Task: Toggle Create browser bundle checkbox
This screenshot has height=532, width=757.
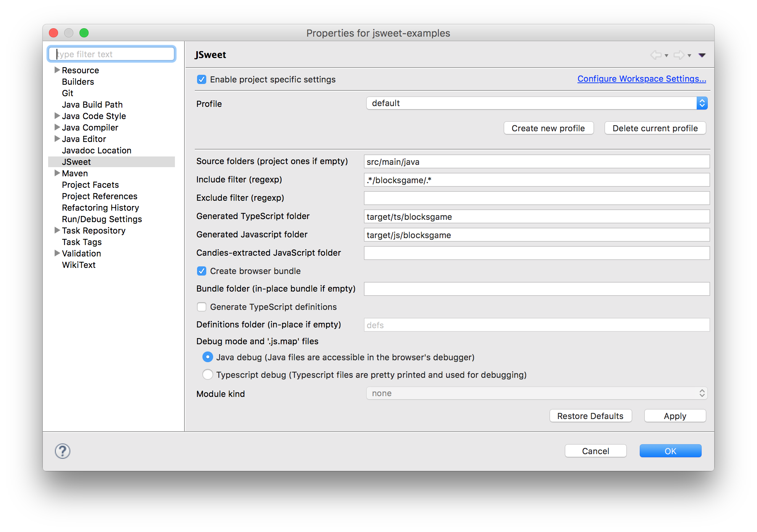Action: pos(202,271)
